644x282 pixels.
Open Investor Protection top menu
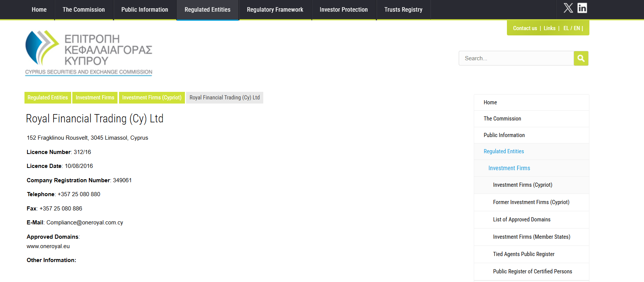[x=344, y=10]
